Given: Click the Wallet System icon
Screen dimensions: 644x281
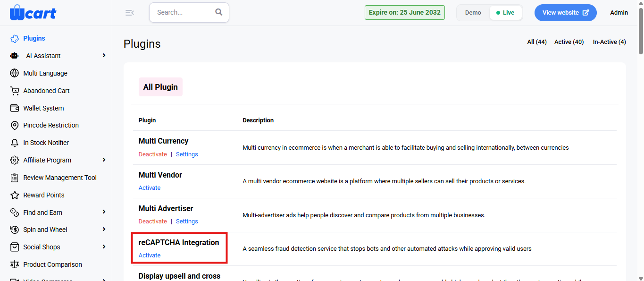Looking at the screenshot, I should tap(15, 108).
